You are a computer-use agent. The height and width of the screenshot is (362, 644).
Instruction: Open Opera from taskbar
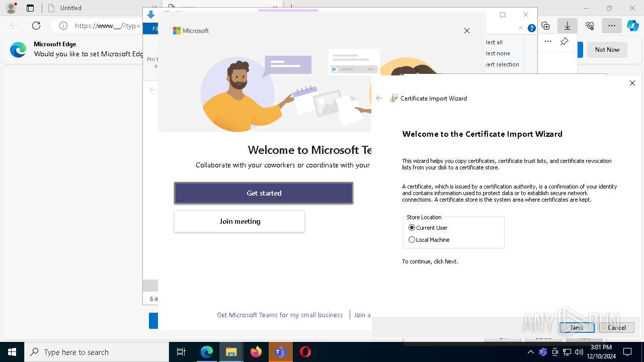point(305,352)
